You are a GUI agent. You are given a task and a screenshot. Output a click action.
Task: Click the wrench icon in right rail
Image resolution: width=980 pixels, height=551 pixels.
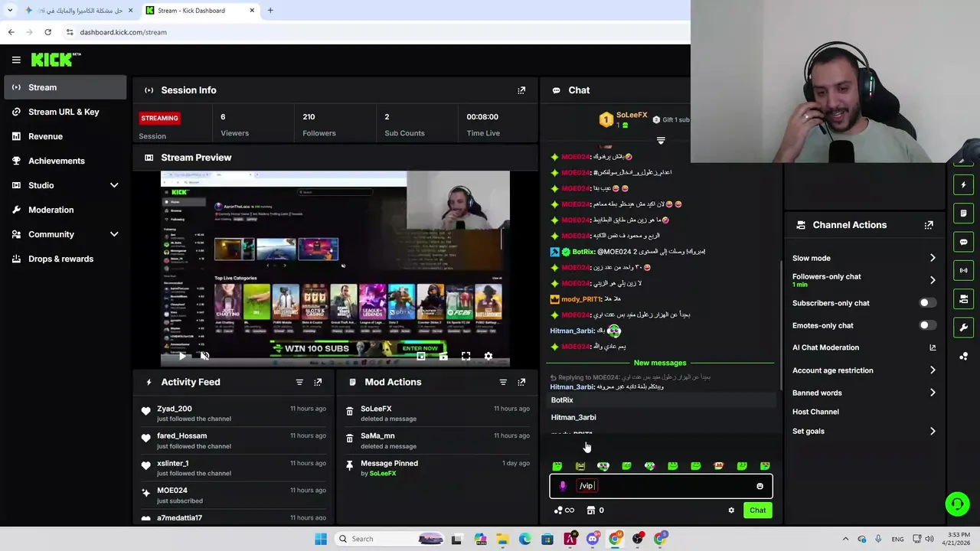[x=963, y=328]
